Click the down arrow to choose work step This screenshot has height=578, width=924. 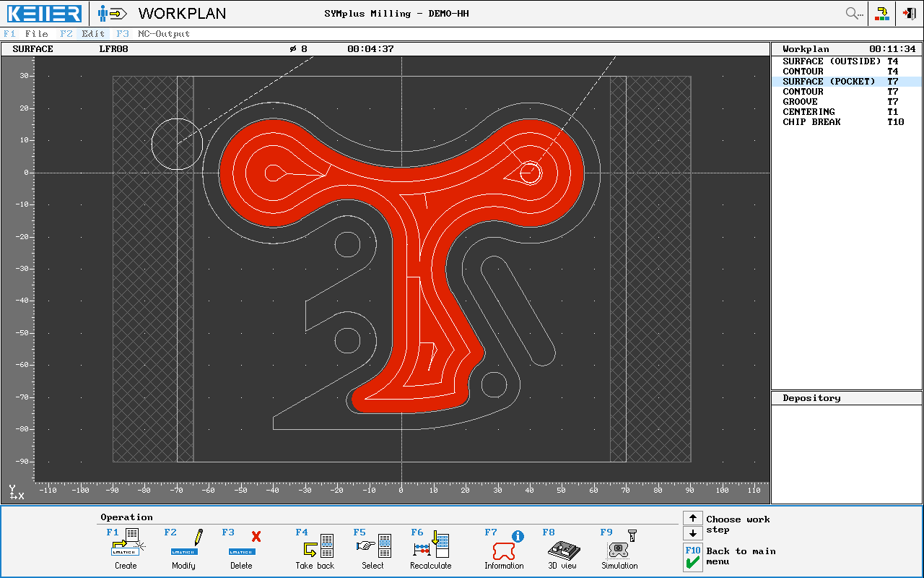click(x=692, y=533)
